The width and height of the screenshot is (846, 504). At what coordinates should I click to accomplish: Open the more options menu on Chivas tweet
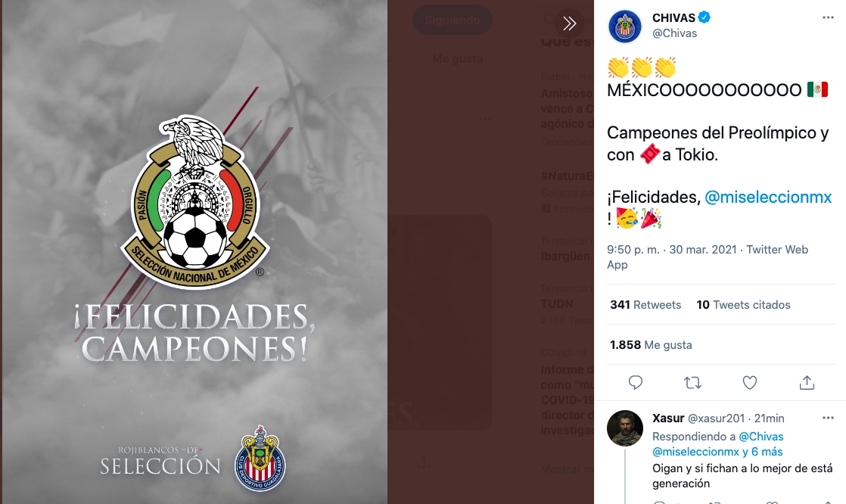[828, 18]
